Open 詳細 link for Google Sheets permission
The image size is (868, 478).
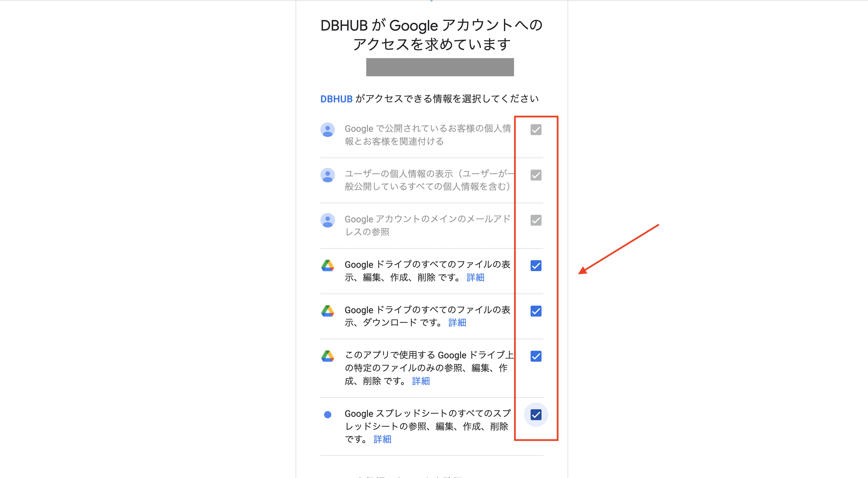pyautogui.click(x=382, y=439)
